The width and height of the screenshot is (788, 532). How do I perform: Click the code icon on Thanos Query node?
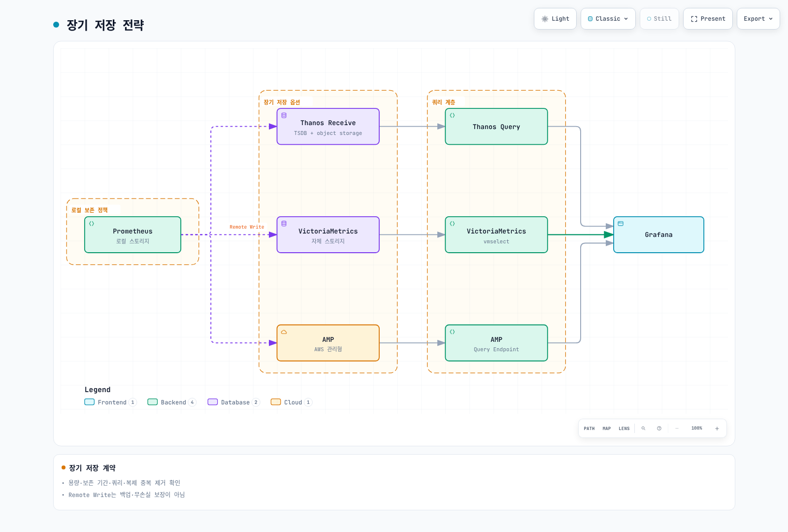(452, 115)
